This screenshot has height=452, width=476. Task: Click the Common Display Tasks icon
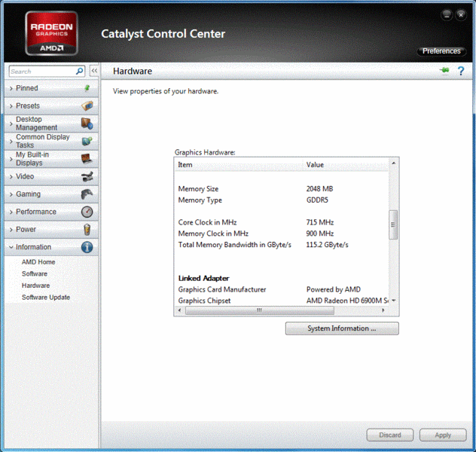[x=87, y=141]
